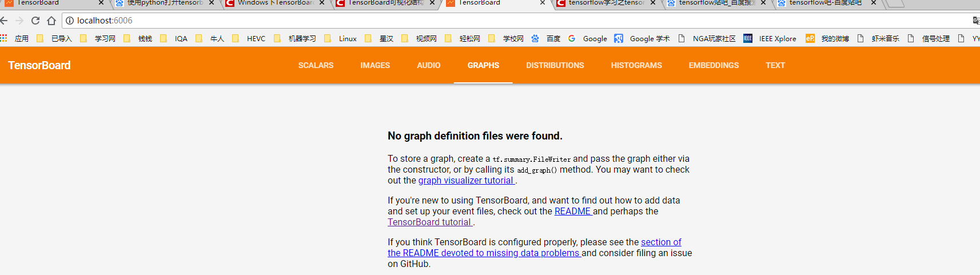Switch to TensorBoard可视化 browser tab
The width and height of the screenshot is (980, 275).
(386, 3)
